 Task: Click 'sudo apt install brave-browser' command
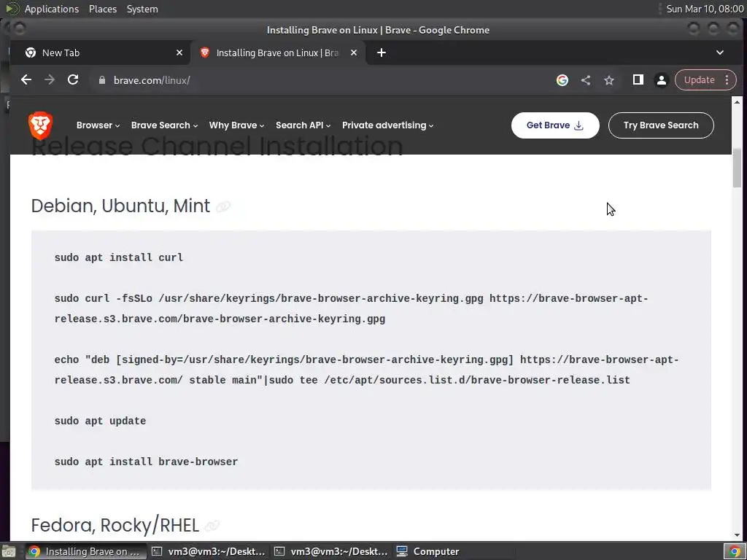click(146, 462)
